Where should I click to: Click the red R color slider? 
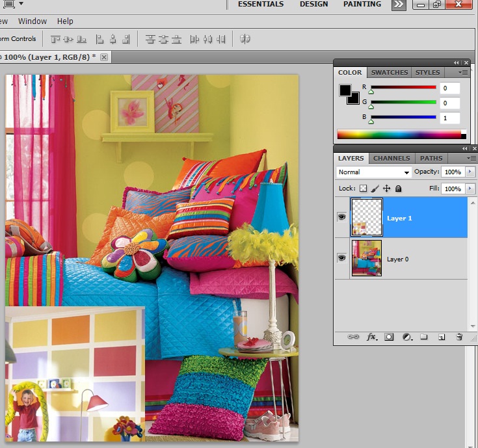[403, 87]
